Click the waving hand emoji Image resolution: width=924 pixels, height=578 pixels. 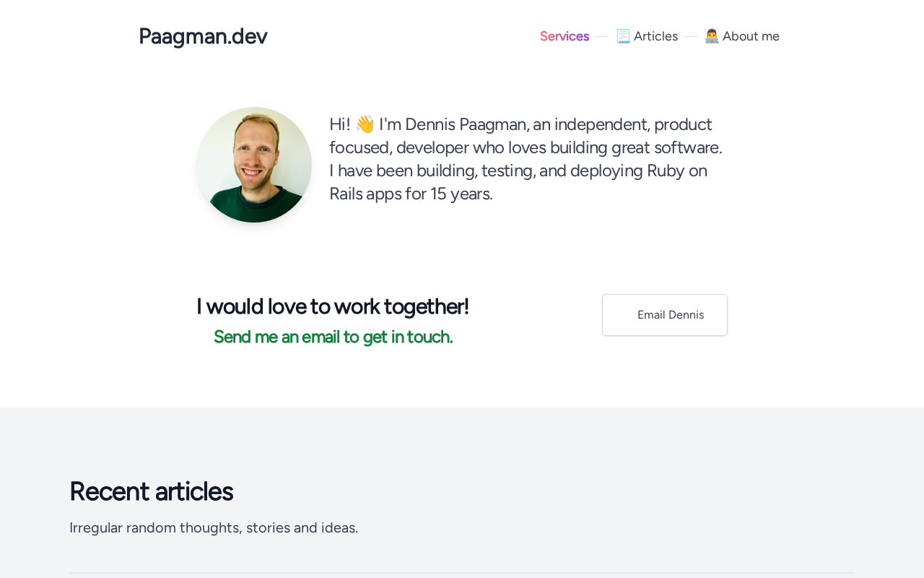(x=365, y=124)
